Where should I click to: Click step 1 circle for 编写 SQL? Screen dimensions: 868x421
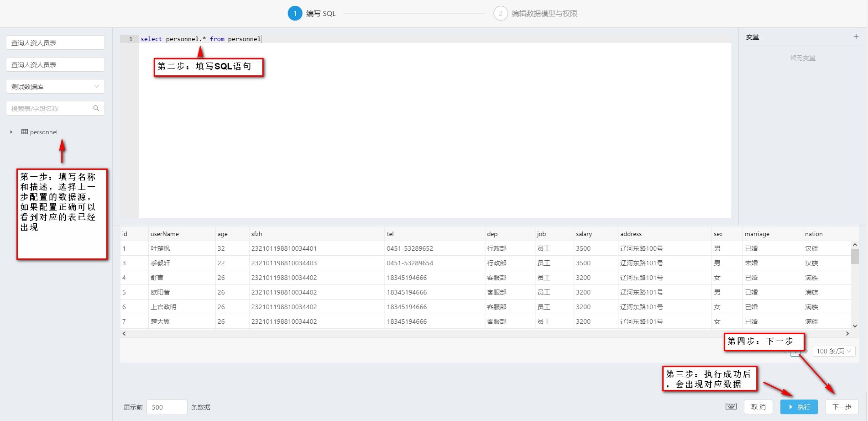(x=295, y=13)
